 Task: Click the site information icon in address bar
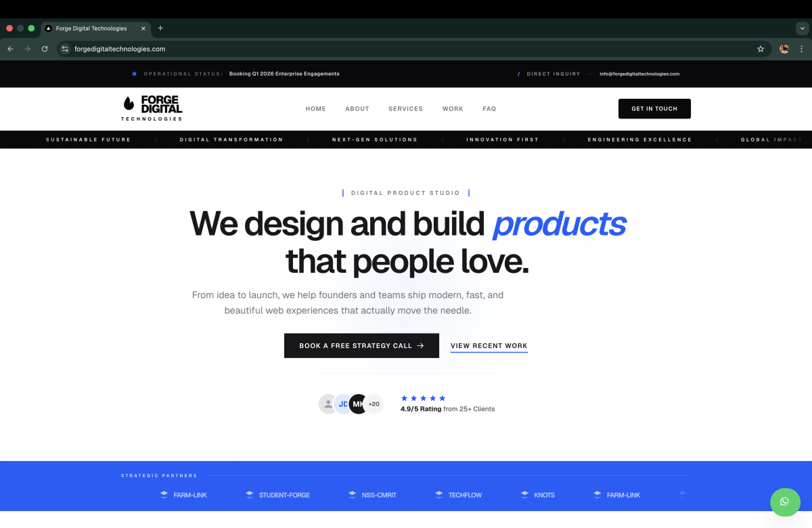(65, 49)
